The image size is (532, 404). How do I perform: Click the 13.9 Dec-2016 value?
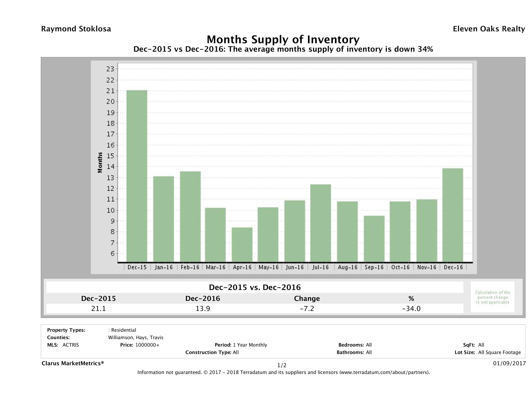202,309
